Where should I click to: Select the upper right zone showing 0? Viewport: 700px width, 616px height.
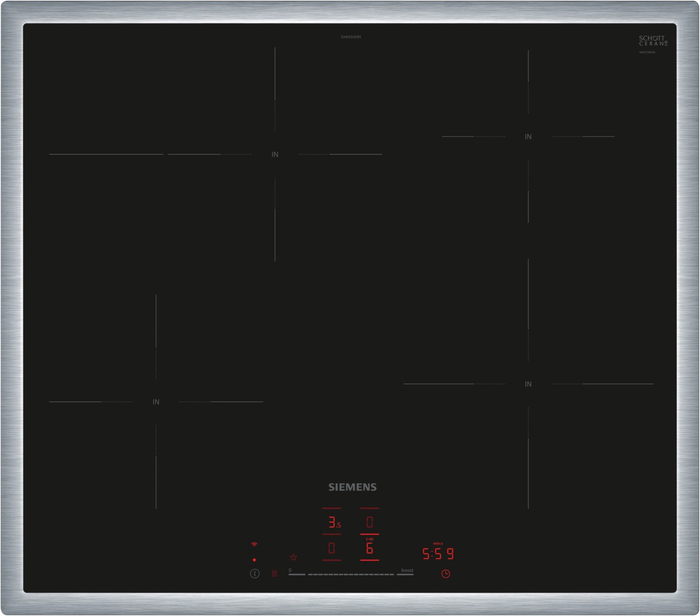(x=370, y=522)
